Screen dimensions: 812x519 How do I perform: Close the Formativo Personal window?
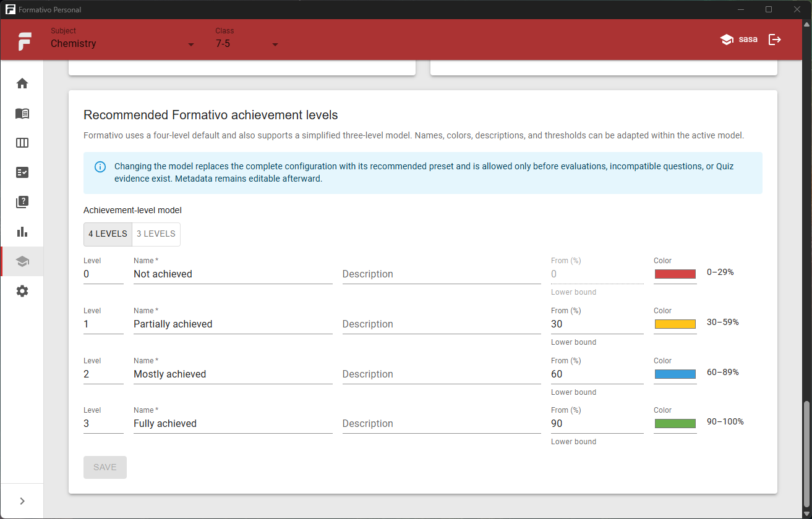tap(797, 9)
